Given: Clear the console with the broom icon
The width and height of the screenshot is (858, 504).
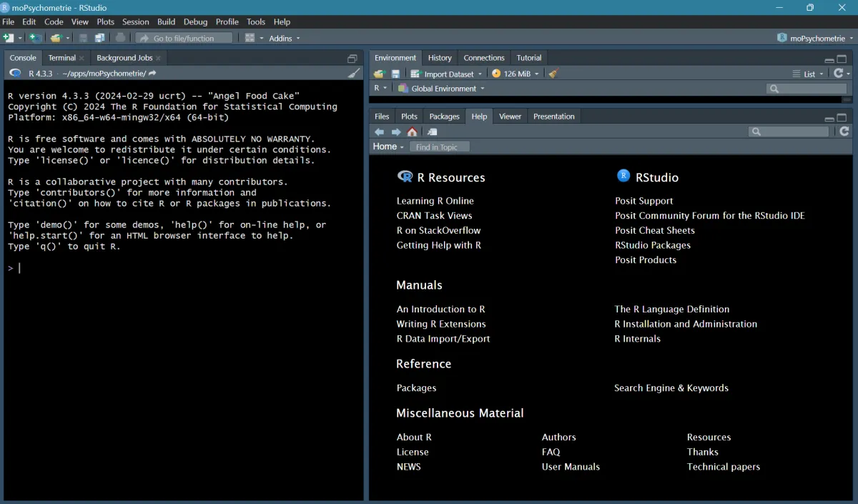Looking at the screenshot, I should click(x=354, y=72).
